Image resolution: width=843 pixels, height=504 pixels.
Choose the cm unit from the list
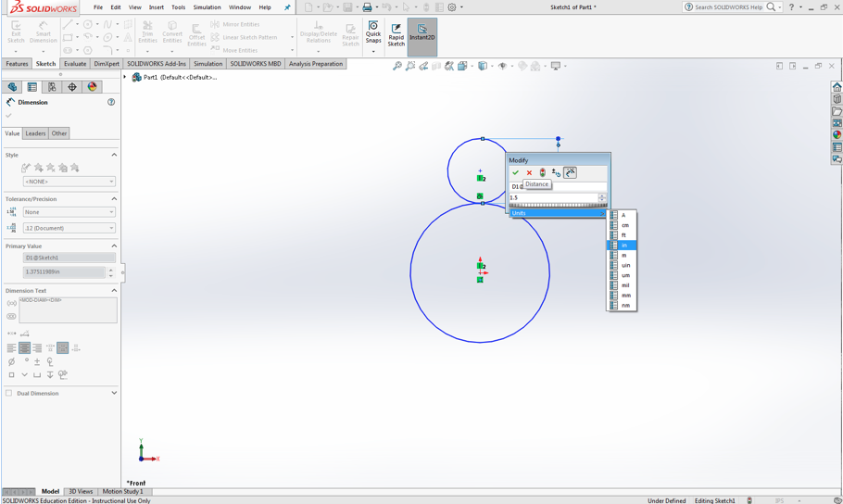click(x=625, y=225)
